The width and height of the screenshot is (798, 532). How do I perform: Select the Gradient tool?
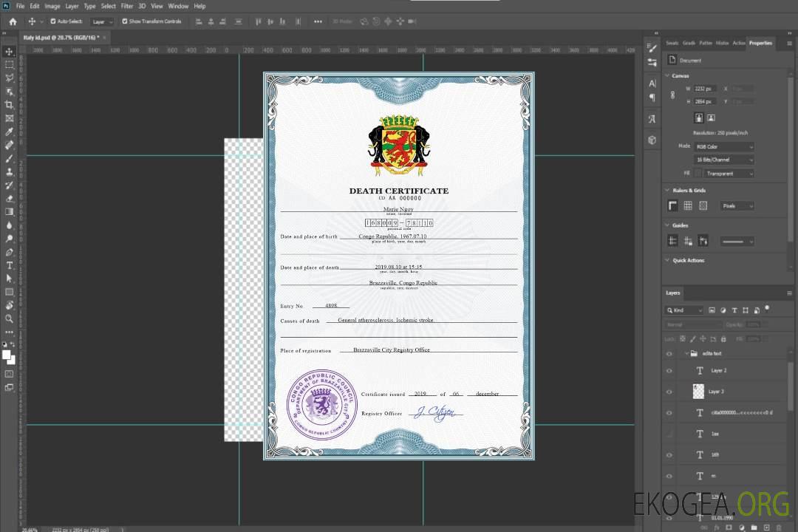[9, 212]
